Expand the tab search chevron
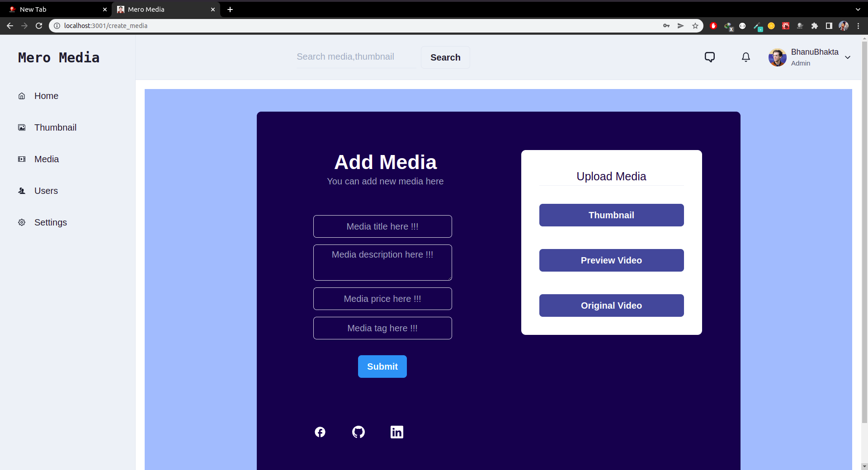 click(x=858, y=9)
